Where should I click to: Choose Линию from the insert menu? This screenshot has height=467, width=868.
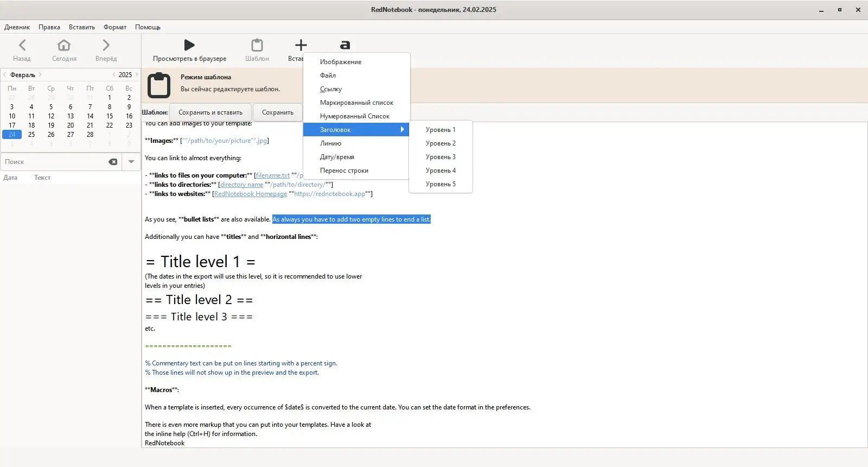(x=356, y=143)
